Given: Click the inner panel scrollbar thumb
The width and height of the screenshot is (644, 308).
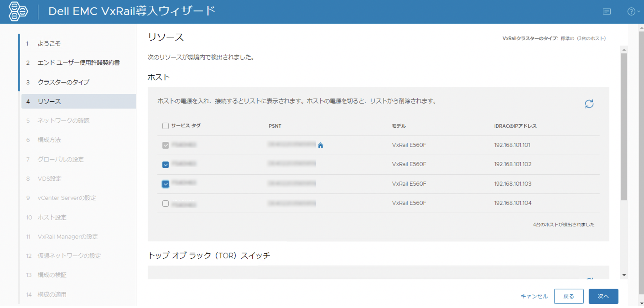Looking at the screenshot, I should pyautogui.click(x=624, y=126).
